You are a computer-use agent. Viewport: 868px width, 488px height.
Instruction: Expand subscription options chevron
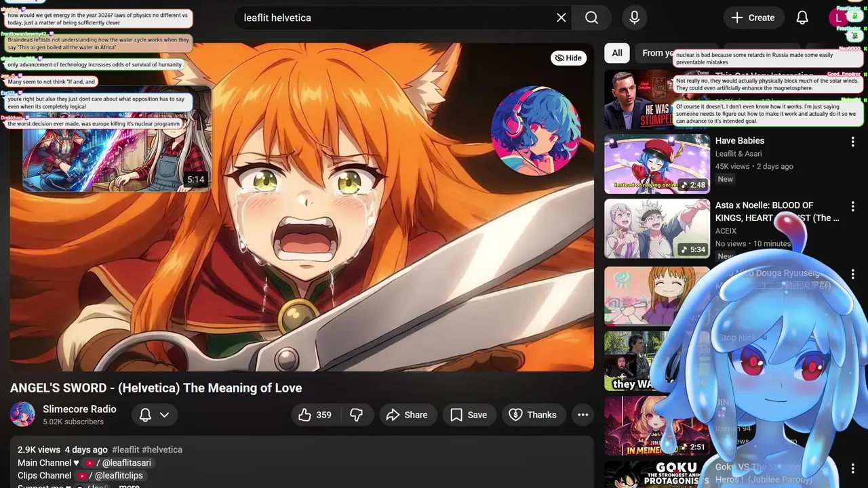coord(164,415)
